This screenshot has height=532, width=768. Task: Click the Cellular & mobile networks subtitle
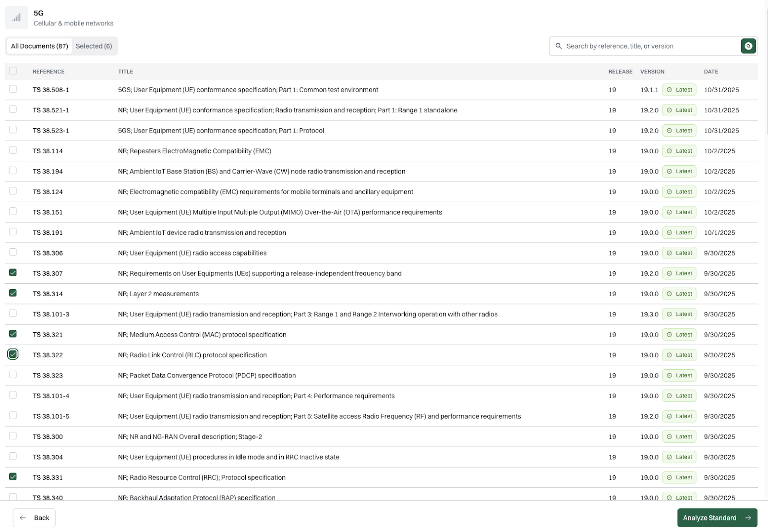tap(73, 23)
